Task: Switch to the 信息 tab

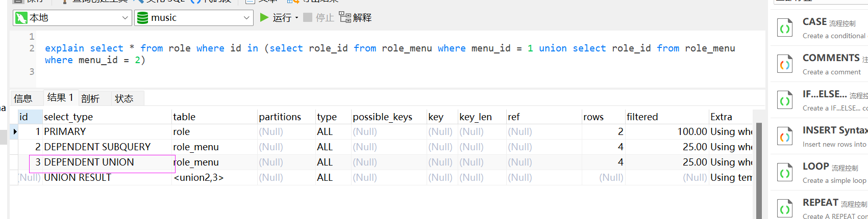Action: click(23, 98)
